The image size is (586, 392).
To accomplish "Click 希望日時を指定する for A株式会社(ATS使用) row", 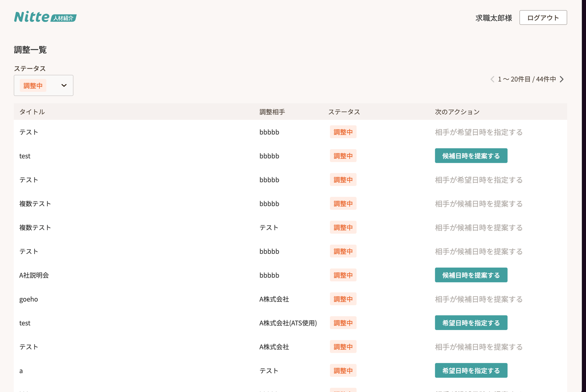I will [x=471, y=323].
